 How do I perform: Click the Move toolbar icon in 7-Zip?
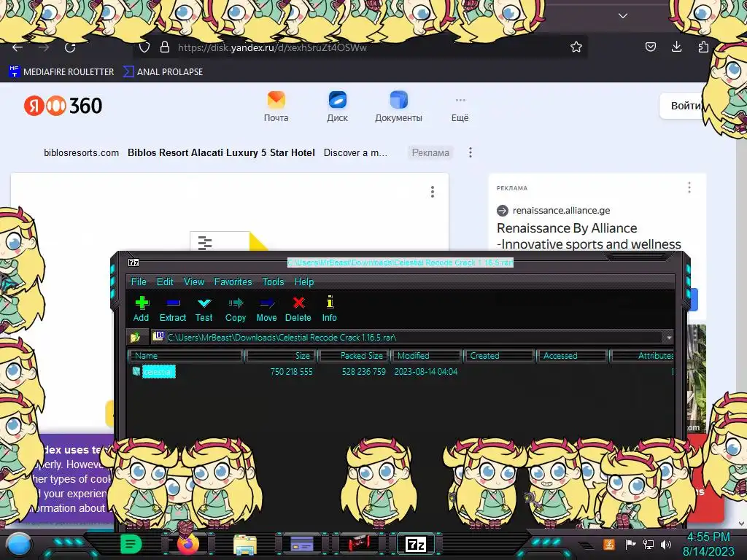[266, 308]
